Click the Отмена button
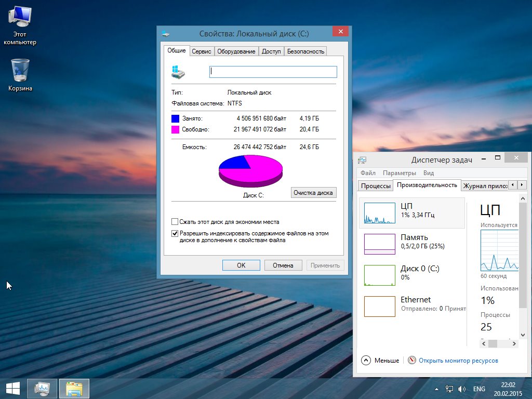The height and width of the screenshot is (399, 532). 283,265
